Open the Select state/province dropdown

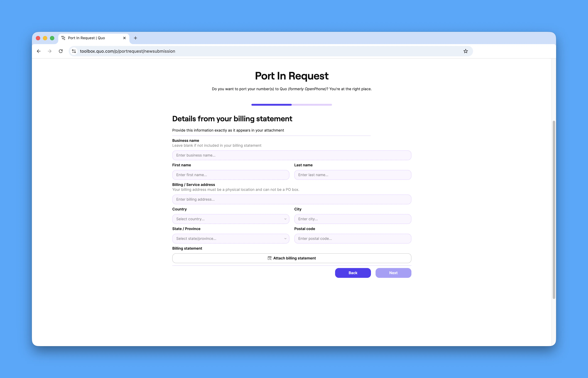click(231, 239)
